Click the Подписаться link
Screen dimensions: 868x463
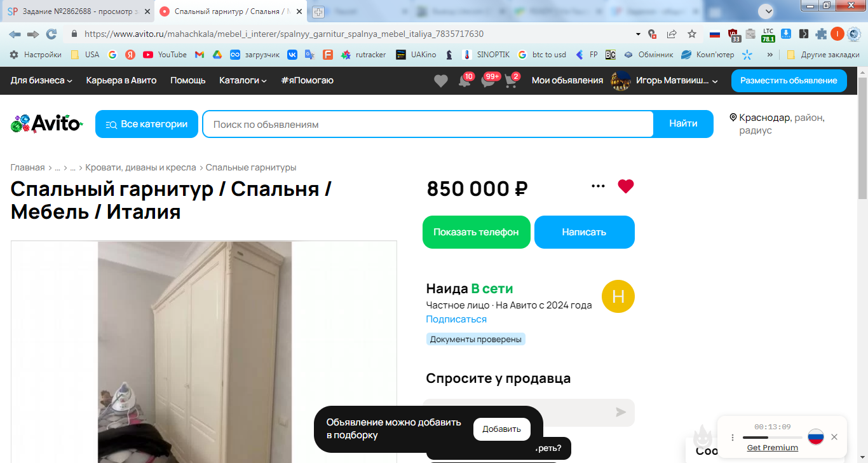pyautogui.click(x=456, y=319)
